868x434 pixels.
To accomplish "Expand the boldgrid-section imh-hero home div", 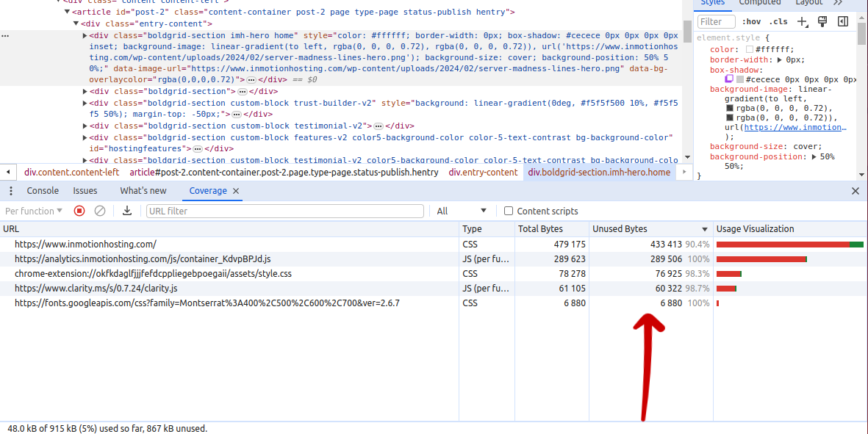I will tap(85, 35).
